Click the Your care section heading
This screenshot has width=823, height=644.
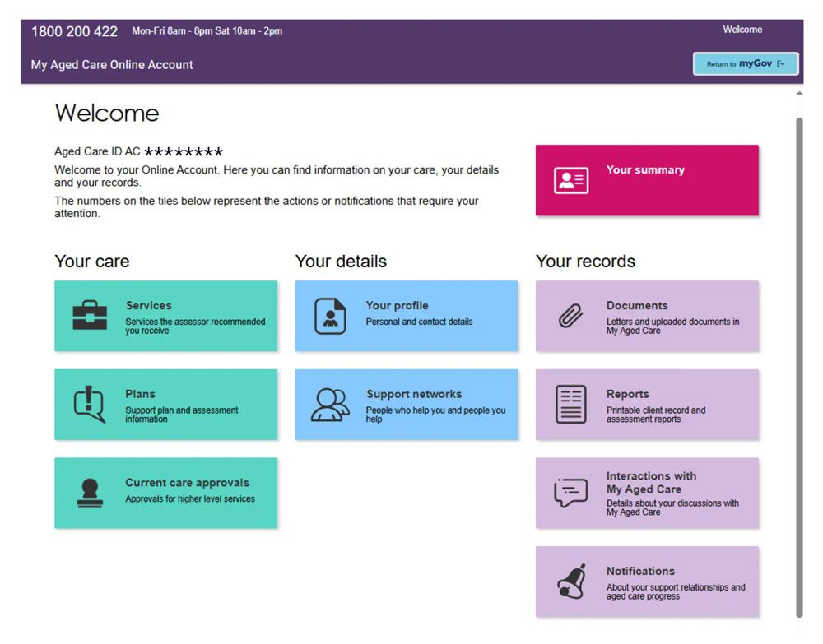92,262
